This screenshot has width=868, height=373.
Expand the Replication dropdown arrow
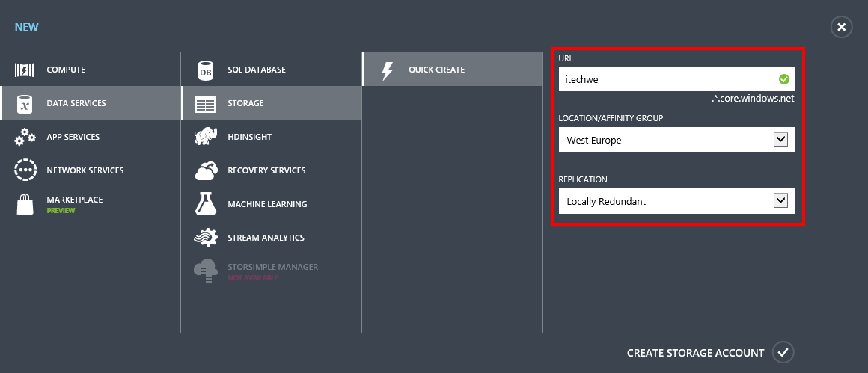tap(780, 200)
